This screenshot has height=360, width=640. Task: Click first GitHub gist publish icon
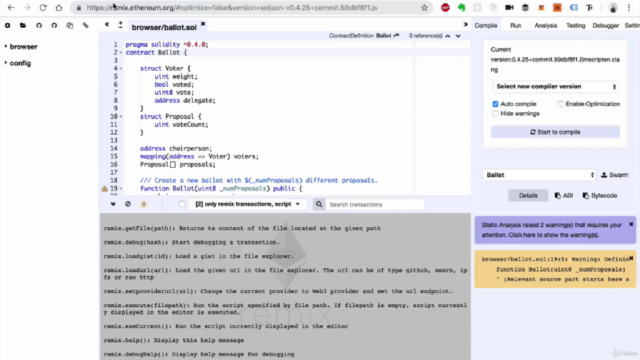pyautogui.click(x=39, y=25)
